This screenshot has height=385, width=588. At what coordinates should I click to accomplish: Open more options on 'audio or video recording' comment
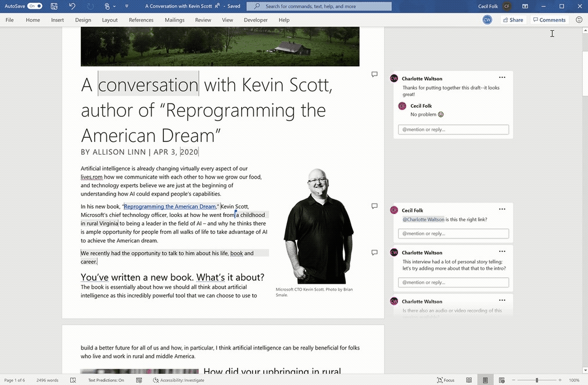pyautogui.click(x=502, y=300)
